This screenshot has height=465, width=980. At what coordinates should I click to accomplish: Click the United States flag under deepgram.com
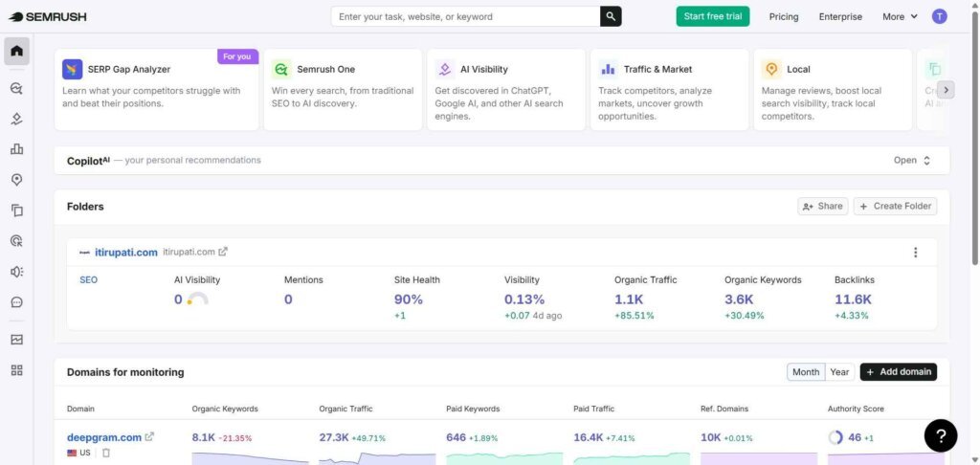tap(72, 453)
